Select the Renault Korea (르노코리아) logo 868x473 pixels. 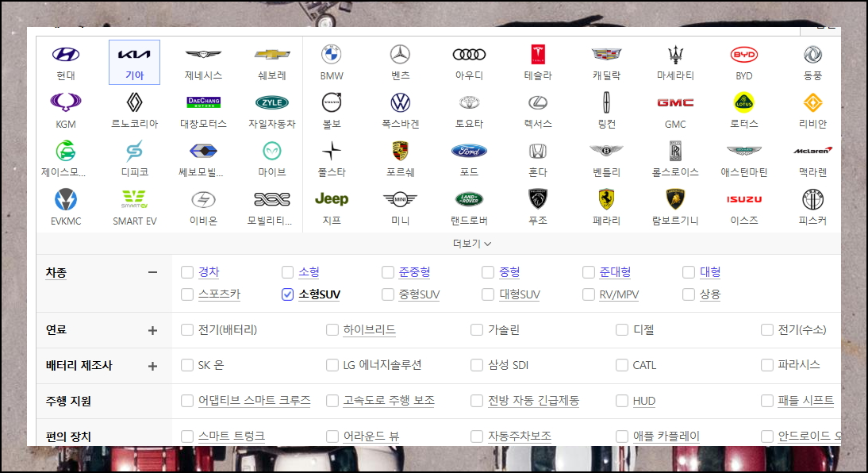tap(135, 102)
